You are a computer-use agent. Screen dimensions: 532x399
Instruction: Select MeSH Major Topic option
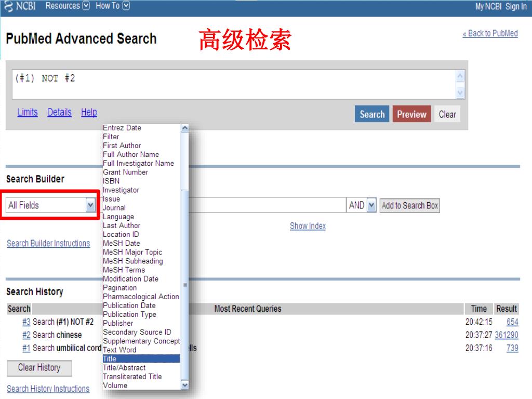point(141,252)
